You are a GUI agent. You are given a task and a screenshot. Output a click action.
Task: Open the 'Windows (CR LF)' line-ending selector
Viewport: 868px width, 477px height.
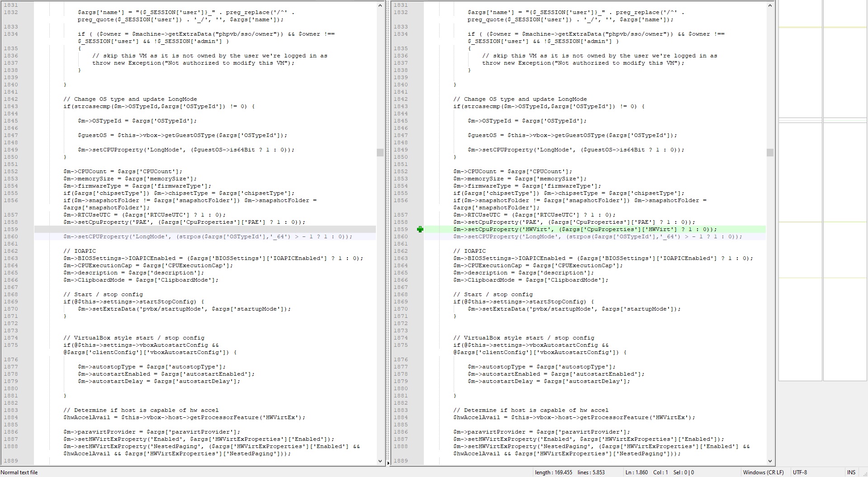(763, 472)
